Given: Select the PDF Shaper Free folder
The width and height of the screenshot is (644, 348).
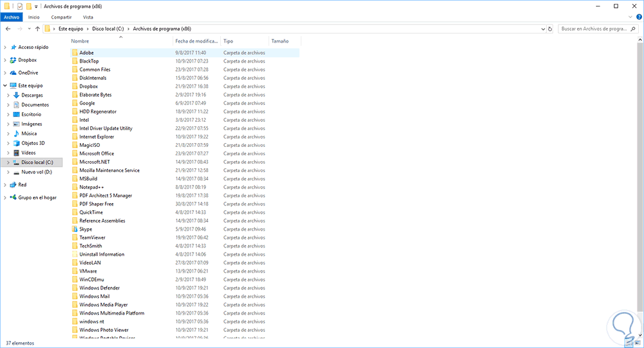Looking at the screenshot, I should click(97, 204).
